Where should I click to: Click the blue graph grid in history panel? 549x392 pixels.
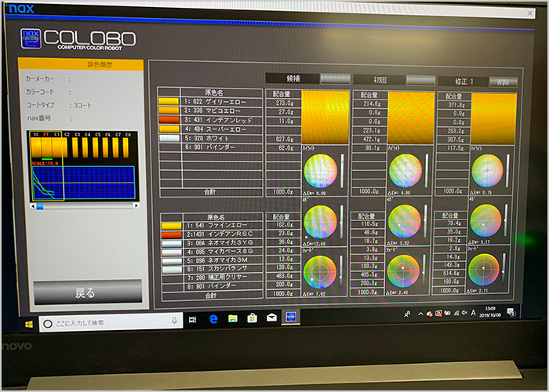tap(84, 183)
